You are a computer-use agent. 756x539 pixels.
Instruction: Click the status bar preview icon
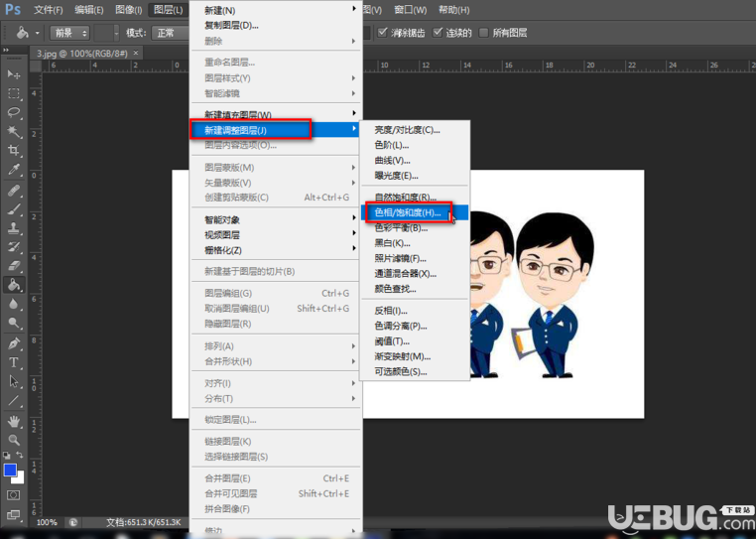73,522
